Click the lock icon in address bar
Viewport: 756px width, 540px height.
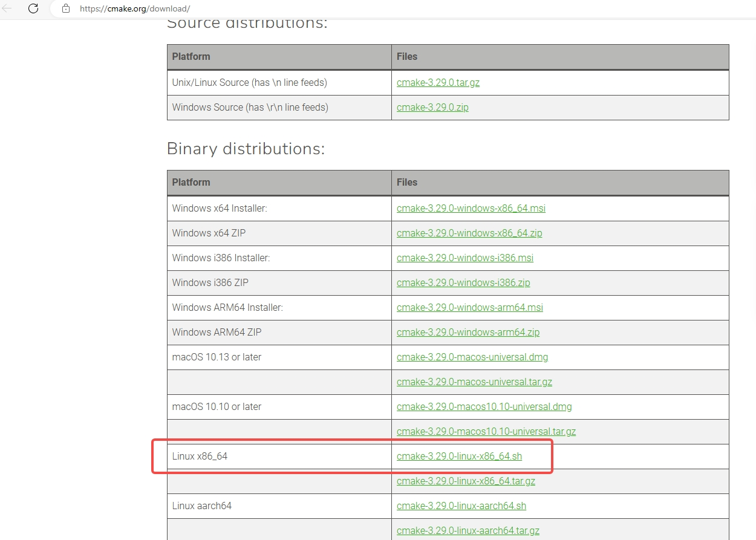66,8
